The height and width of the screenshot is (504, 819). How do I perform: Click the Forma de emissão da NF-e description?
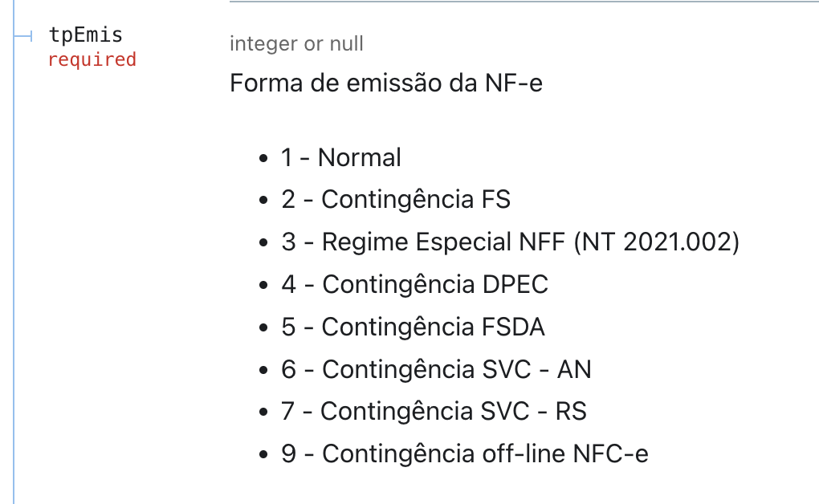point(386,83)
